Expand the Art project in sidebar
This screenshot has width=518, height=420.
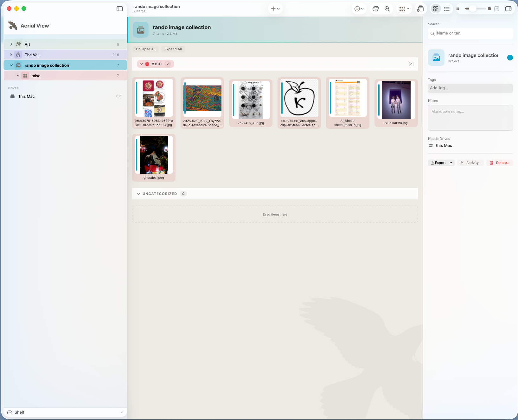(x=11, y=44)
